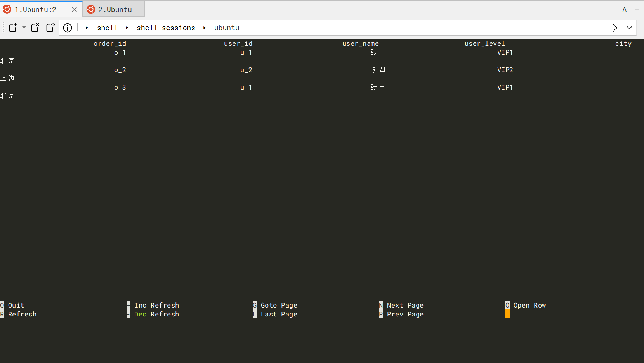644x363 pixels.
Task: Click the shell breadcrumb item
Action: [107, 28]
